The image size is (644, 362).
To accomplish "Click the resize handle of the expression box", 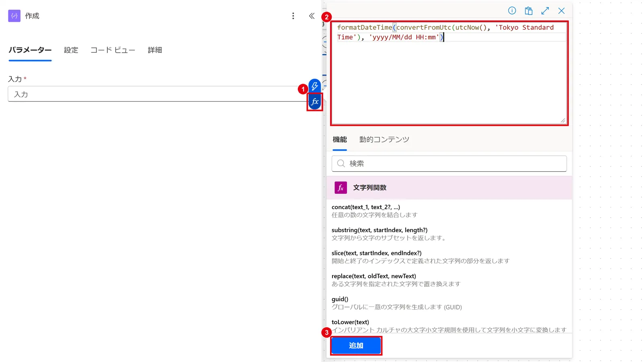I will [563, 120].
